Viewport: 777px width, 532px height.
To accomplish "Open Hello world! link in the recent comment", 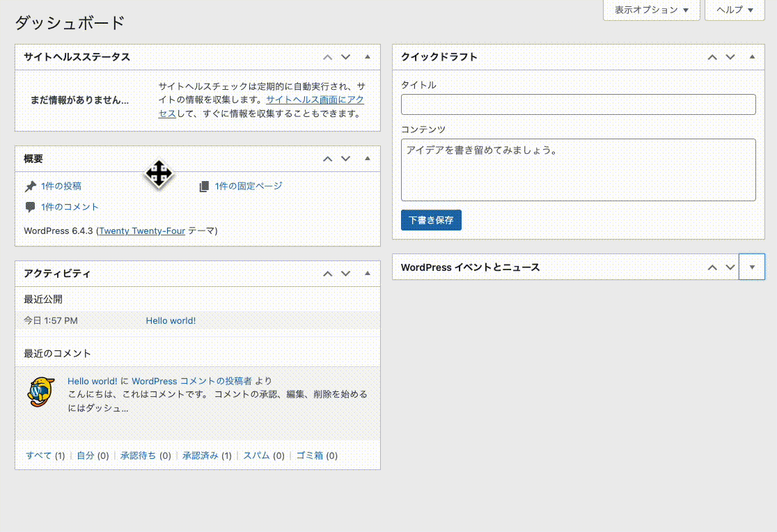I will (92, 381).
